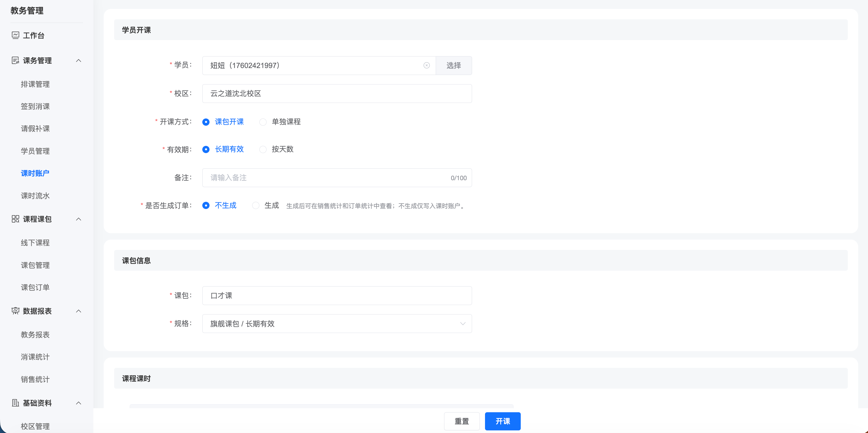Select 单独课程 as 开课方式
Screen dimensions: 868x433
(x=280, y=122)
